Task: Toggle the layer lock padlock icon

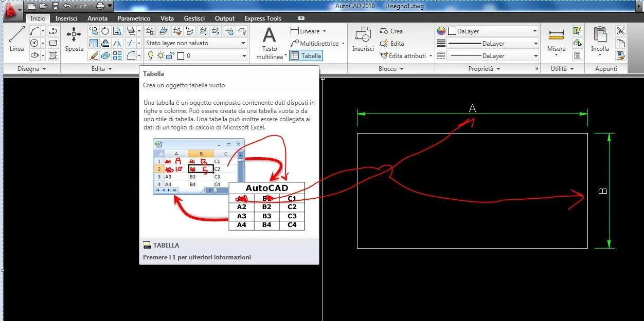Action: pos(170,55)
